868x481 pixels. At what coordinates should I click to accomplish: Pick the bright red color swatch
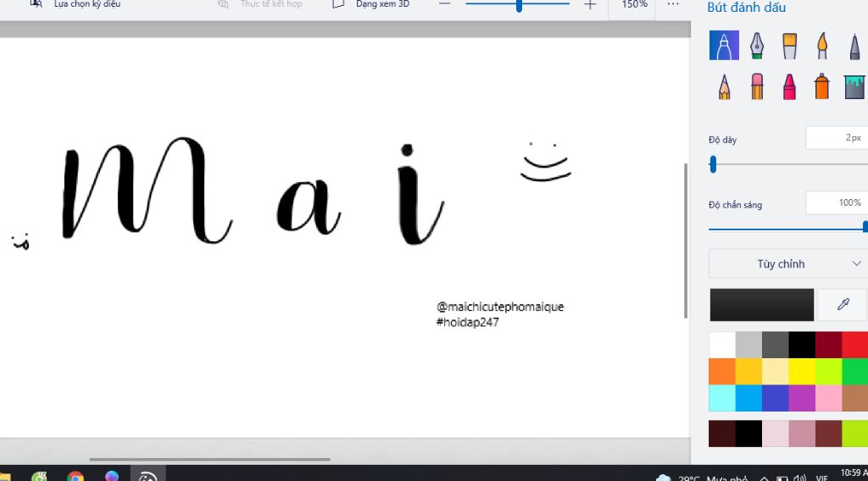(854, 345)
